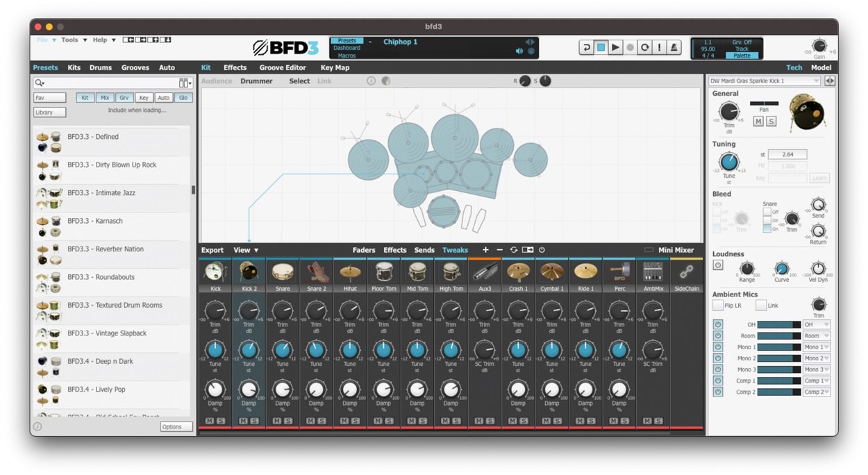
Task: Select the High Tom channel icon
Action: click(x=451, y=272)
